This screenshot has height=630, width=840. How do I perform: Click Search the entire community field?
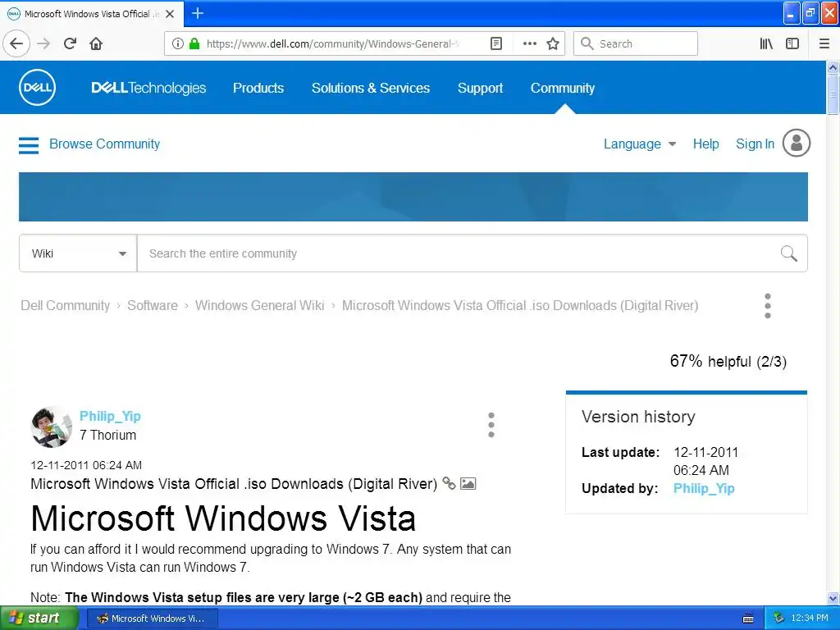pos(458,253)
